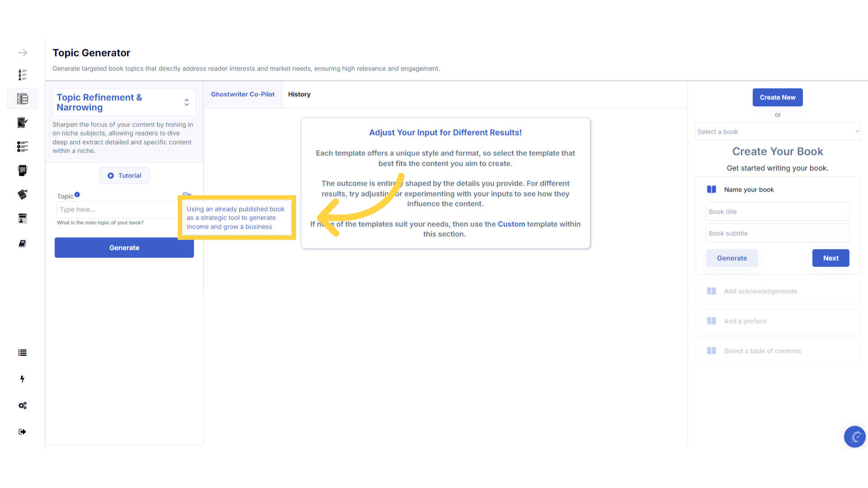Expand sidebar with the arrow icon
This screenshot has width=868, height=488.
coord(23,53)
